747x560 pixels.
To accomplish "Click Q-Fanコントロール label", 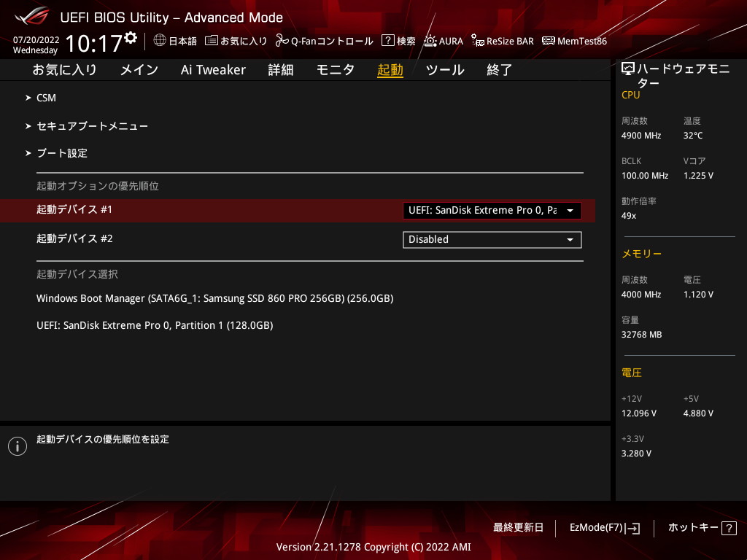I will click(x=332, y=42).
